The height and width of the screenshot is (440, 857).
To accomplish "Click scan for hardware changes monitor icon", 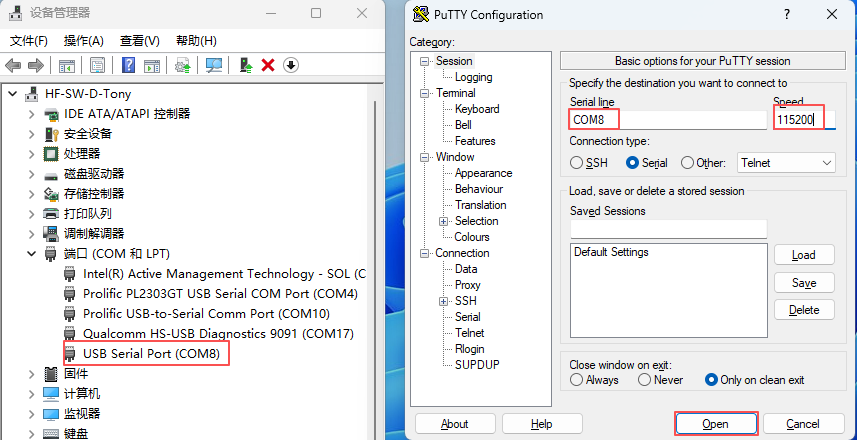I will [213, 65].
